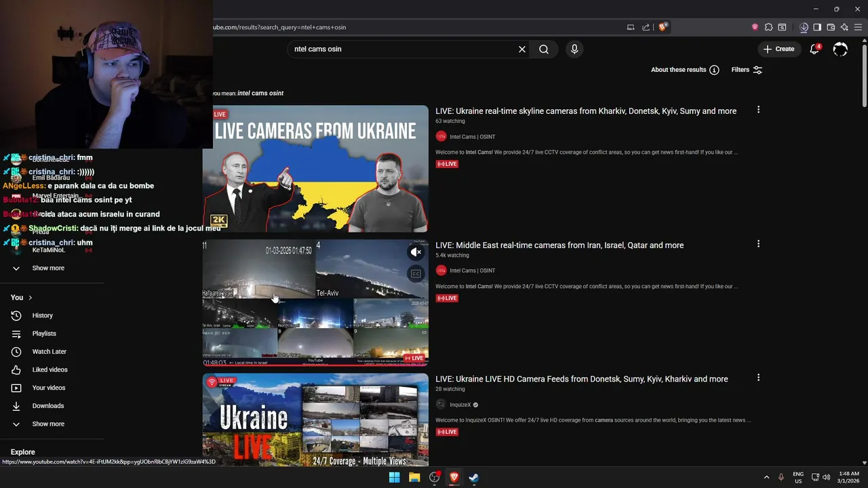Switch to Brave browser taskbar icon
The image size is (868, 488).
[x=454, y=477]
